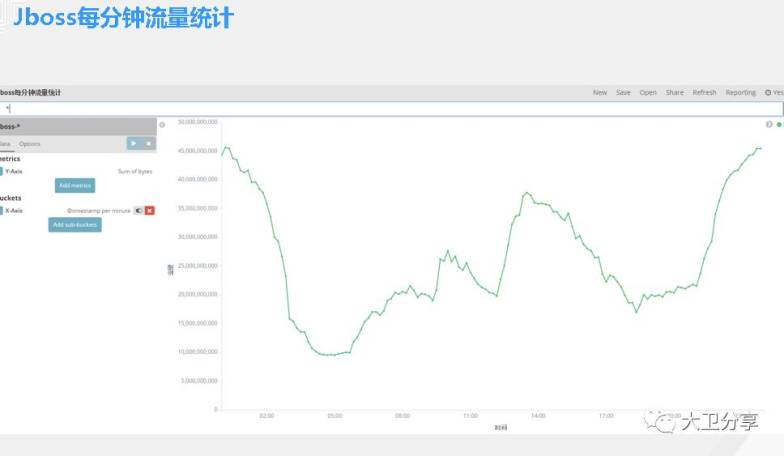Click the 25,000,000,000 y-axis label

click(x=198, y=266)
